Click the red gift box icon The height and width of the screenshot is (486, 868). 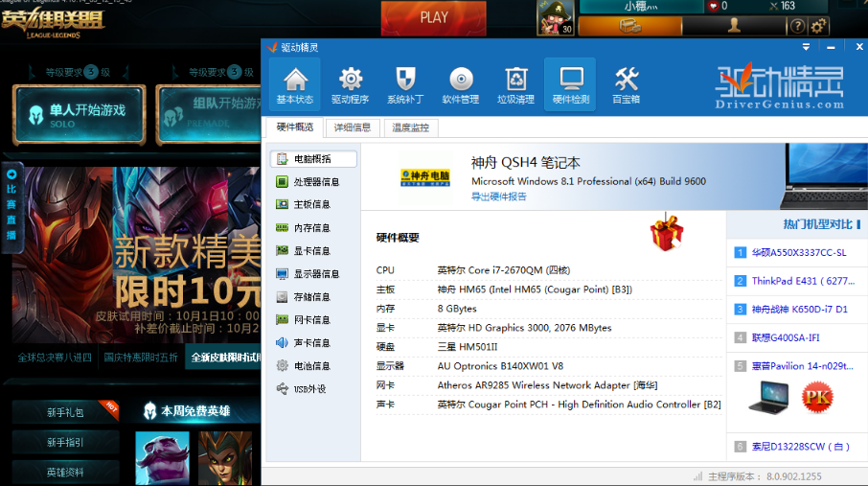[667, 233]
